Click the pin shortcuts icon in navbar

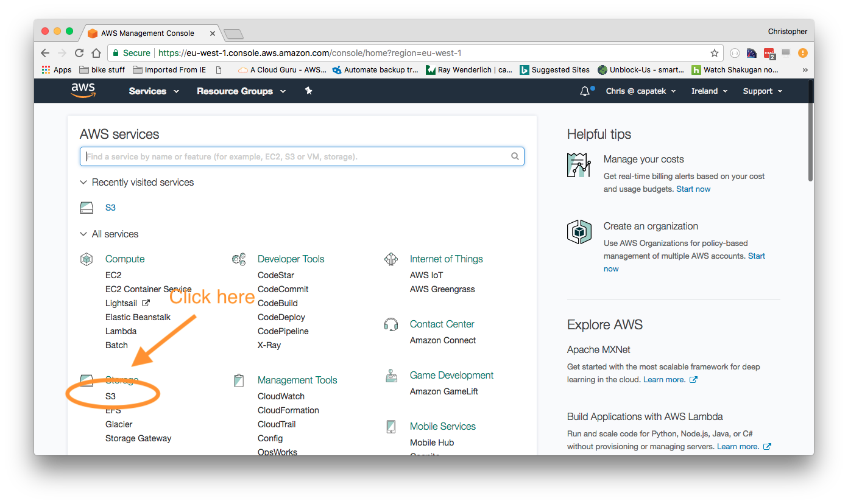[x=308, y=91]
